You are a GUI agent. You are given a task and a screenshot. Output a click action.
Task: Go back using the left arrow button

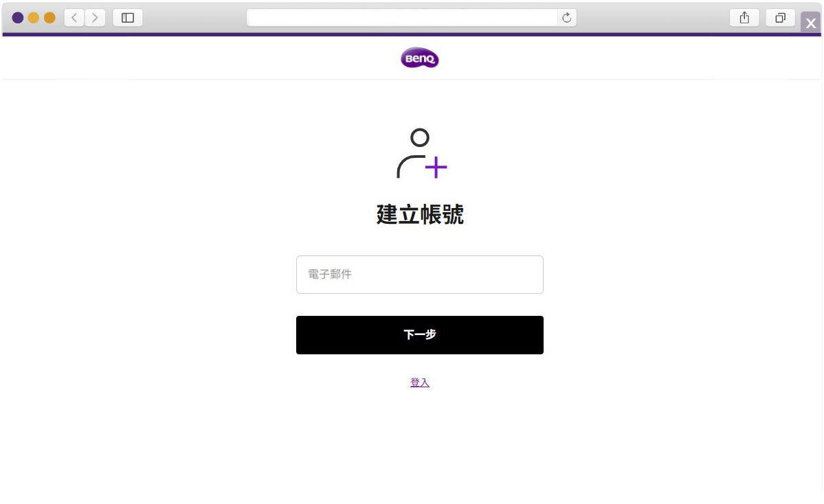click(74, 18)
